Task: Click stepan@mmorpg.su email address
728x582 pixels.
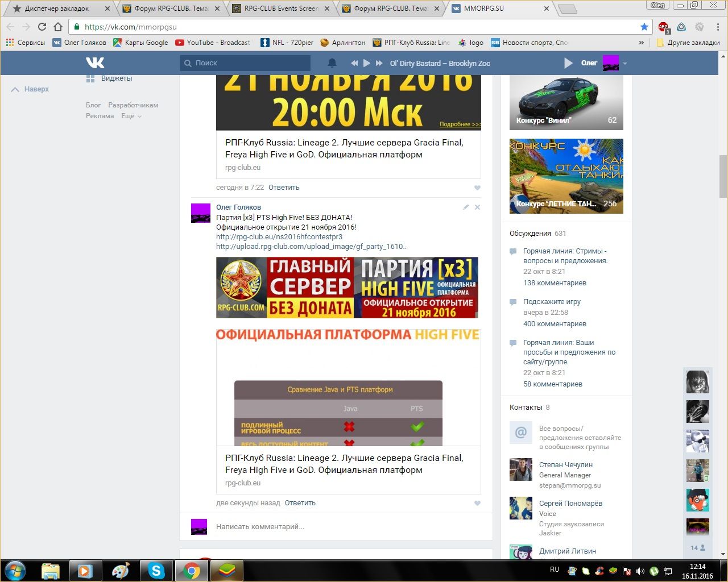Action: click(570, 486)
